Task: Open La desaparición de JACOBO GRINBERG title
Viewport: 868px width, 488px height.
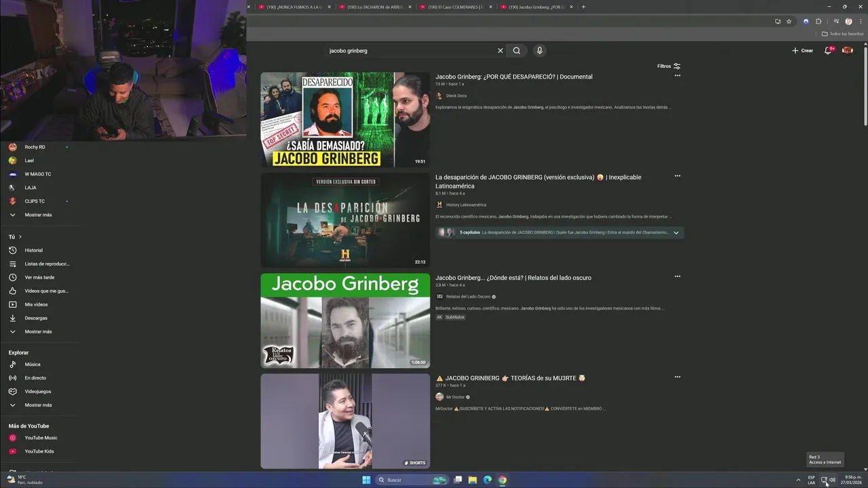Action: coord(538,182)
